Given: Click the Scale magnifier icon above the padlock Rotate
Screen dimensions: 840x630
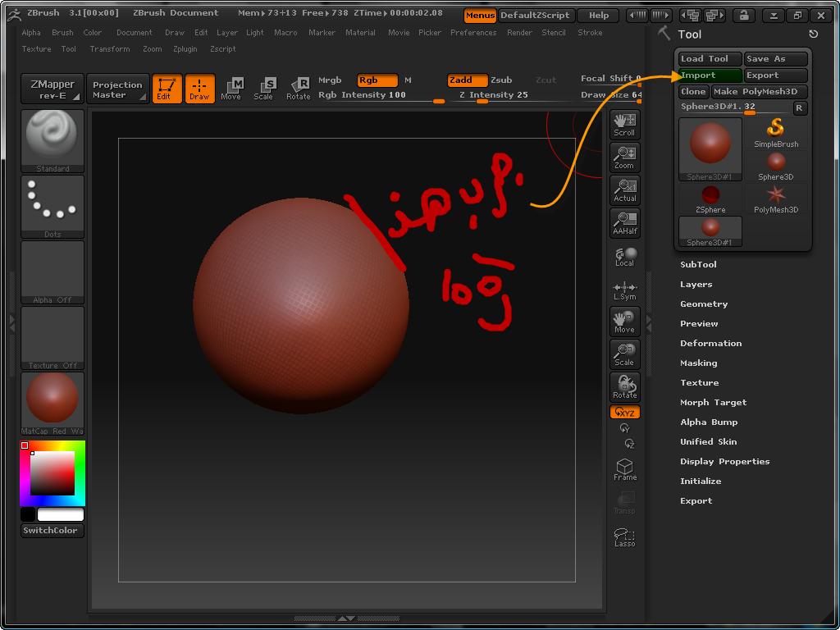Looking at the screenshot, I should [624, 354].
